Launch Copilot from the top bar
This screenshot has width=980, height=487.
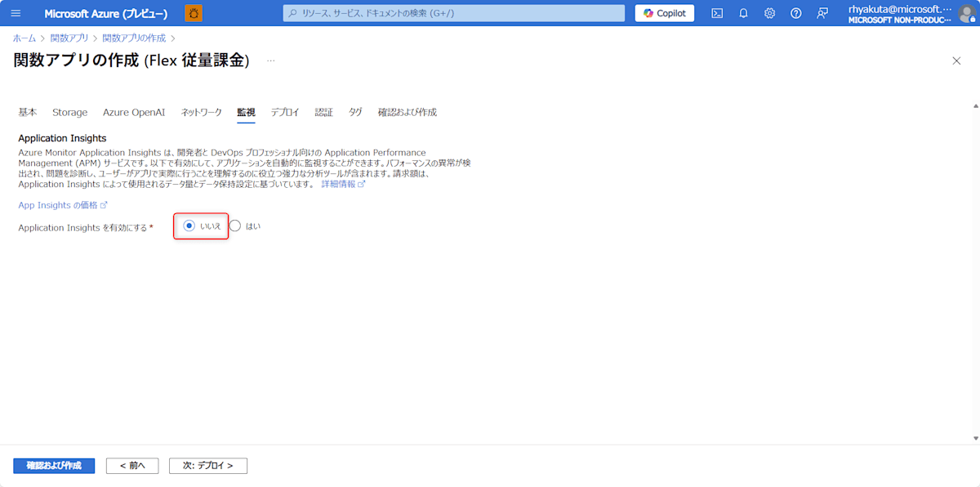coord(665,13)
